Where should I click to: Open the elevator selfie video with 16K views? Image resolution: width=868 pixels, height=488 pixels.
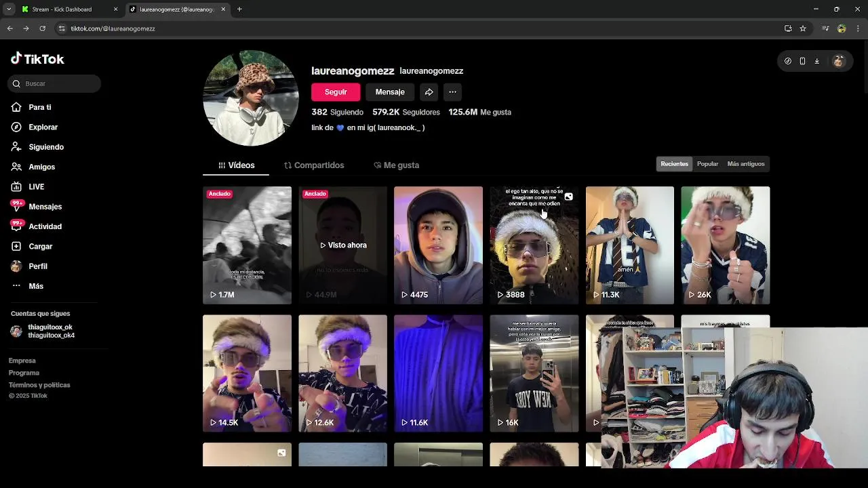click(x=534, y=373)
